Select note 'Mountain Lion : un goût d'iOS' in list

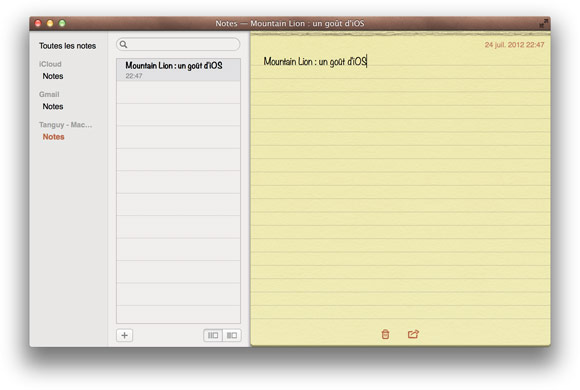[178, 70]
